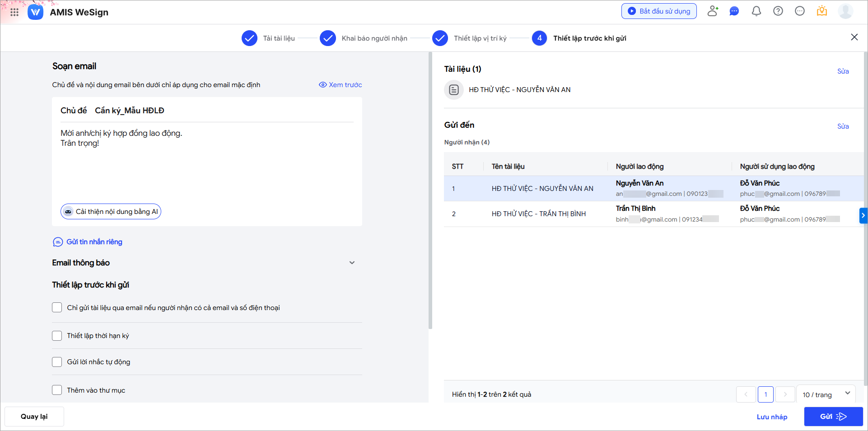Enable Thiết lập thời hạn ký checkbox
The image size is (868, 431).
57,336
